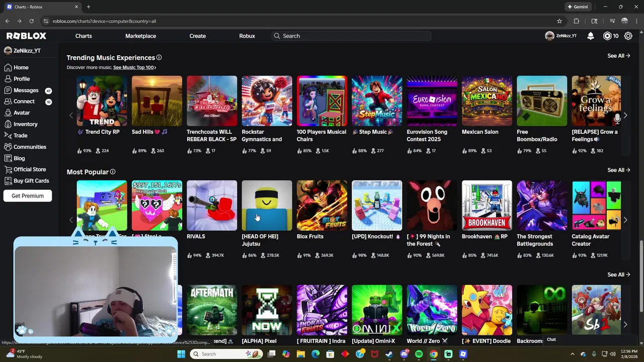Viewport: 644px width, 362px height.
Task: Open the Chrome profile avatar
Action: tap(624, 21)
